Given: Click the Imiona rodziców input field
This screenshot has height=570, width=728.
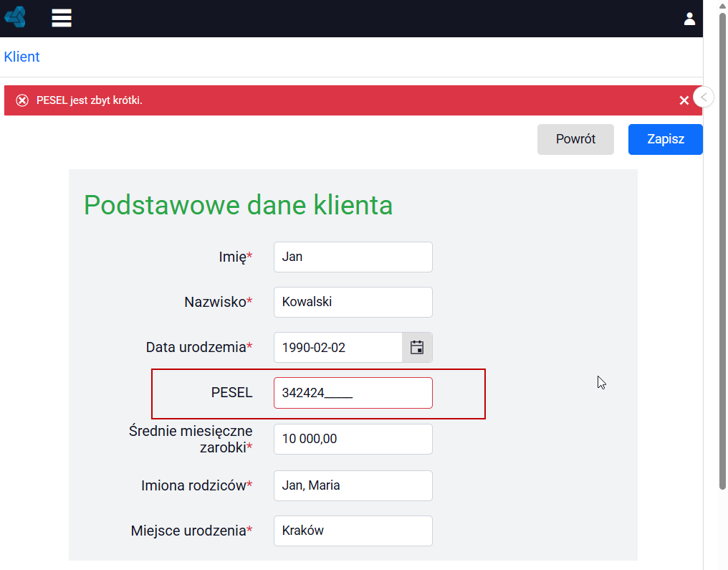Looking at the screenshot, I should [353, 485].
